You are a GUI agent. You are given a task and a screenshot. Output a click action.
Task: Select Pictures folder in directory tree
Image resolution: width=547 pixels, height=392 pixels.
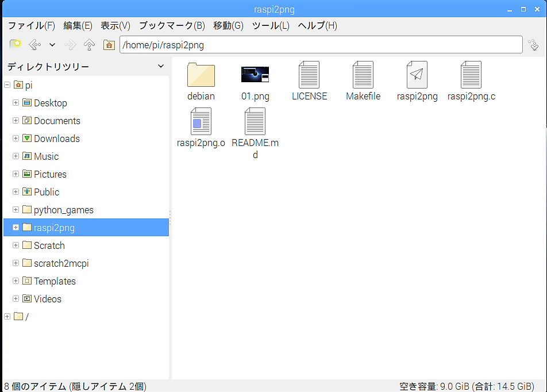tap(44, 174)
